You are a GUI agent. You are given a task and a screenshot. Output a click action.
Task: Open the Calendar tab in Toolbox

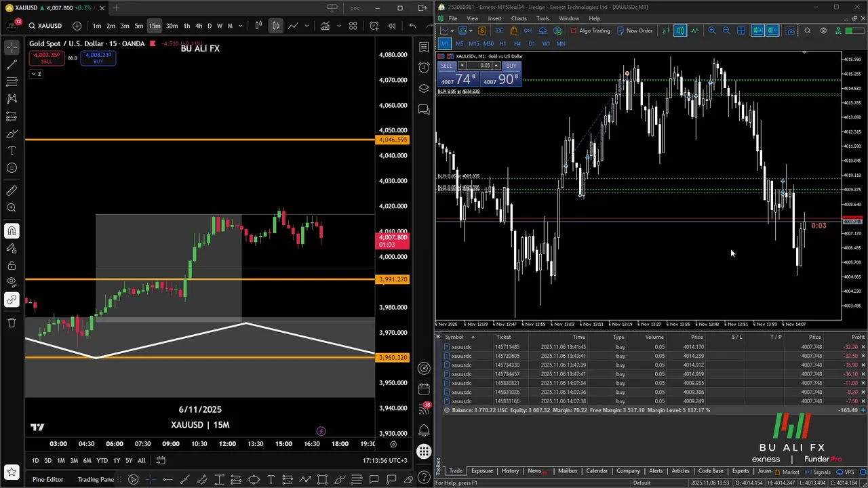pos(597,471)
